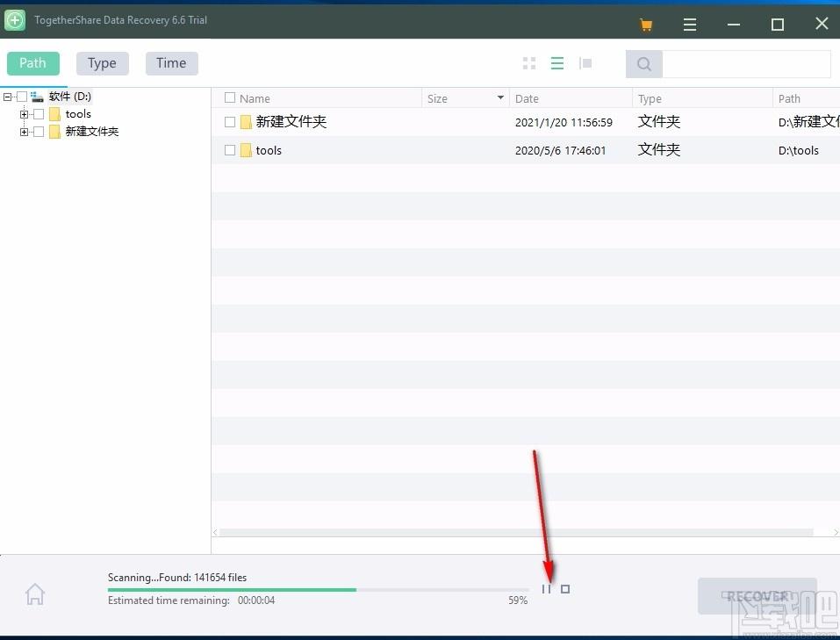Image resolution: width=840 pixels, height=640 pixels.
Task: Switch to preview pane view
Action: pyautogui.click(x=585, y=63)
